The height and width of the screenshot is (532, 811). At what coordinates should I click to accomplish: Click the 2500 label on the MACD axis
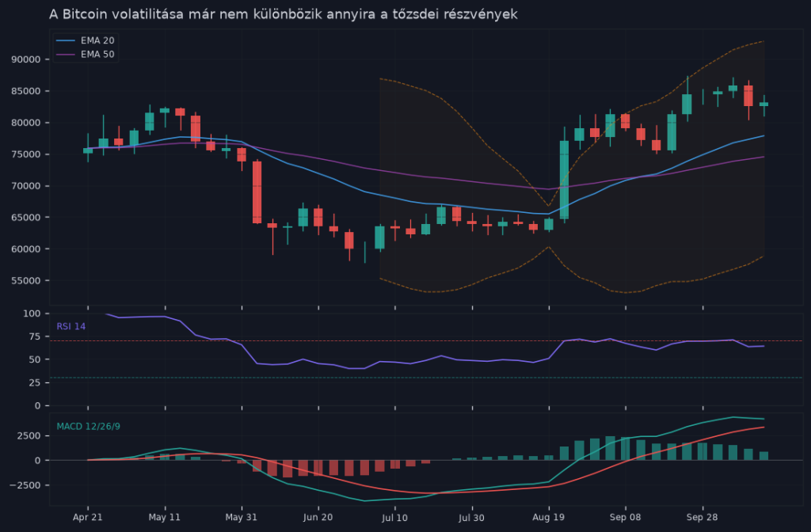pyautogui.click(x=29, y=436)
